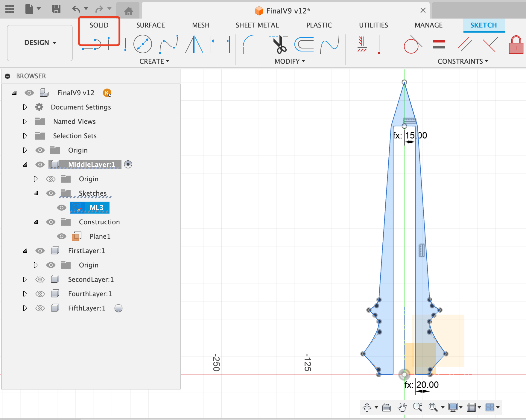Save the document with disk icon

click(56, 9)
